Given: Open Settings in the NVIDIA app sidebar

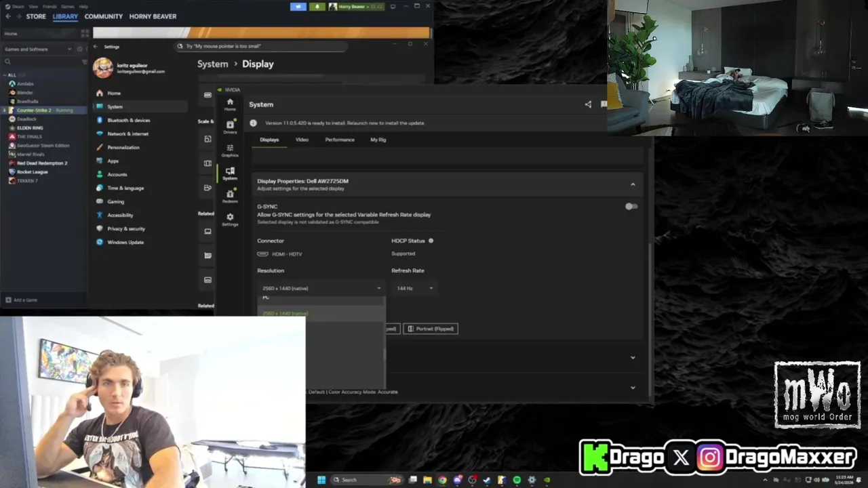Looking at the screenshot, I should [230, 219].
